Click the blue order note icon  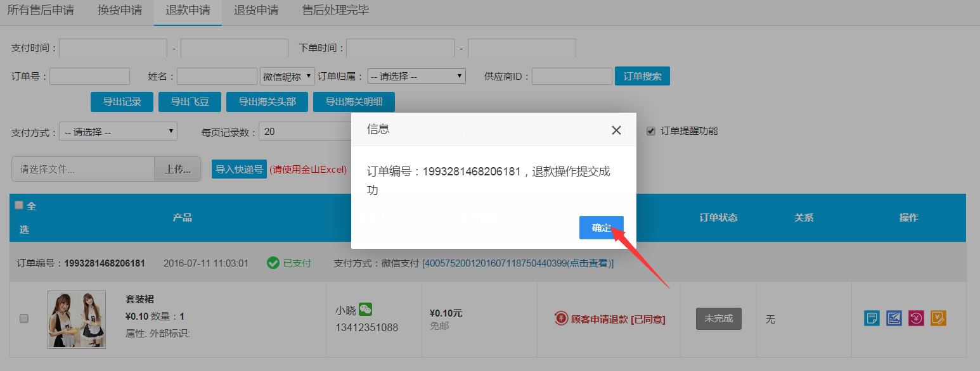click(872, 318)
